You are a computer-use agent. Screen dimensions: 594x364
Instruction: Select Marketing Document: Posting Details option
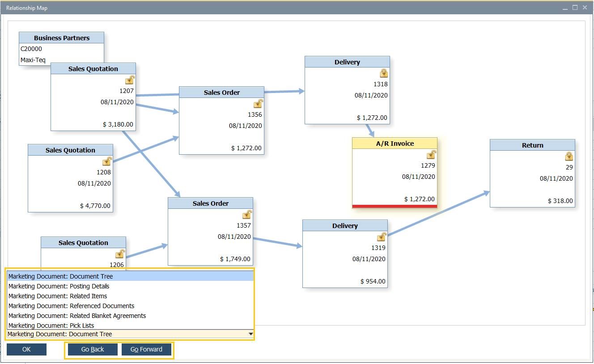59,286
